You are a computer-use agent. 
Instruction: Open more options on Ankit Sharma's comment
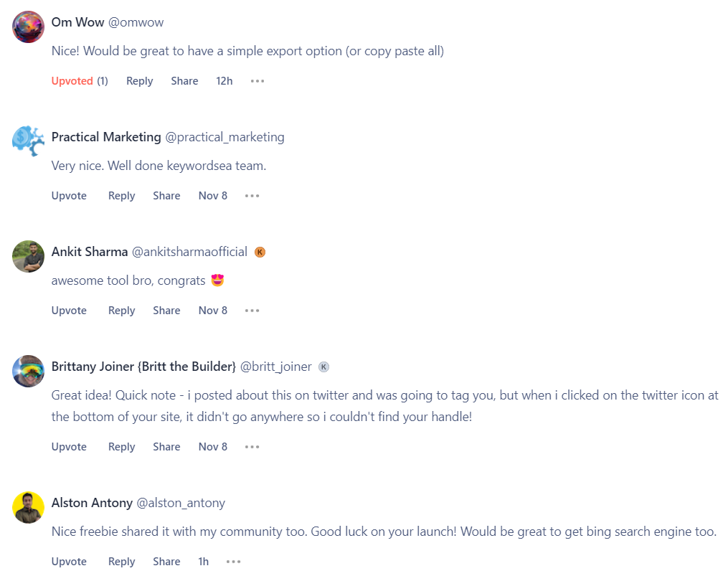point(252,311)
